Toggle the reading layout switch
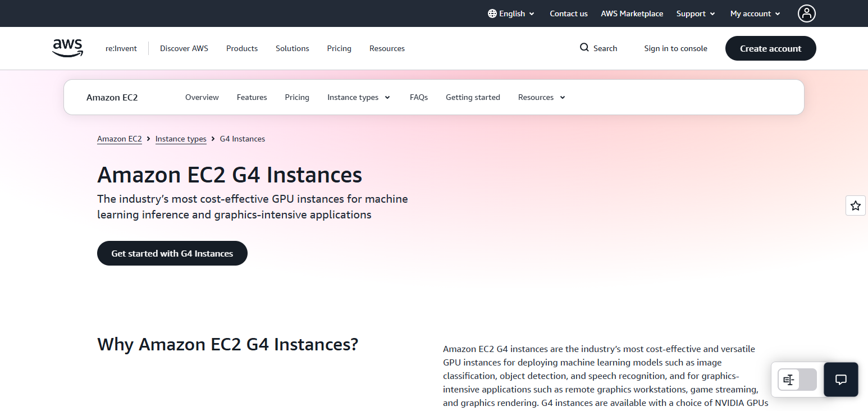Viewport: 868px width, 411px height. click(x=797, y=380)
